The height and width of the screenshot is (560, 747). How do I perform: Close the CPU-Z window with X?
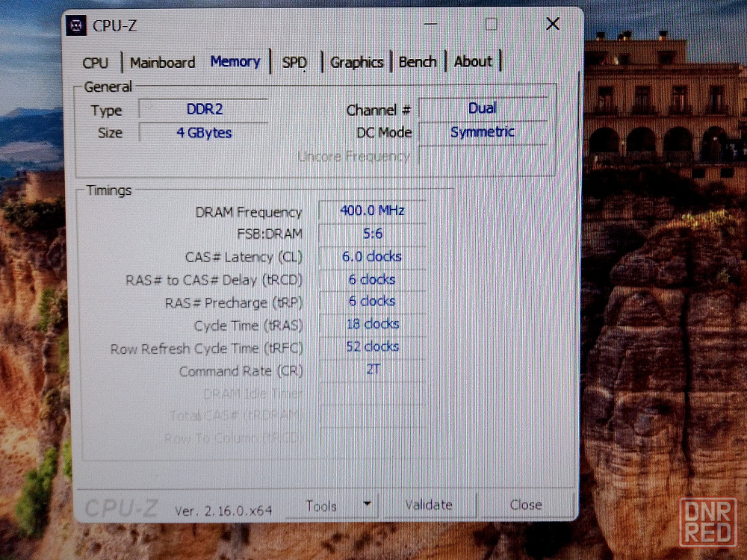[x=553, y=24]
